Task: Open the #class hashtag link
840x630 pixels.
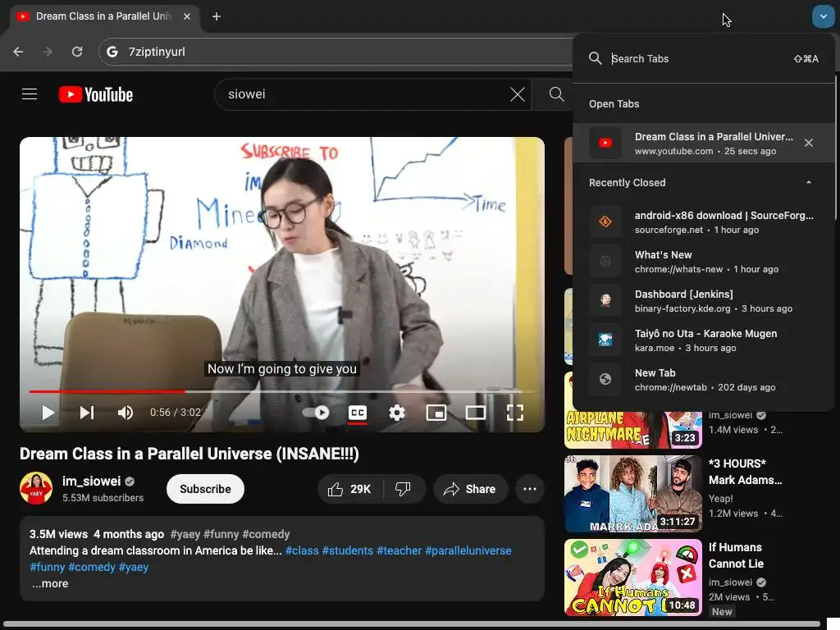Action: tap(302, 550)
